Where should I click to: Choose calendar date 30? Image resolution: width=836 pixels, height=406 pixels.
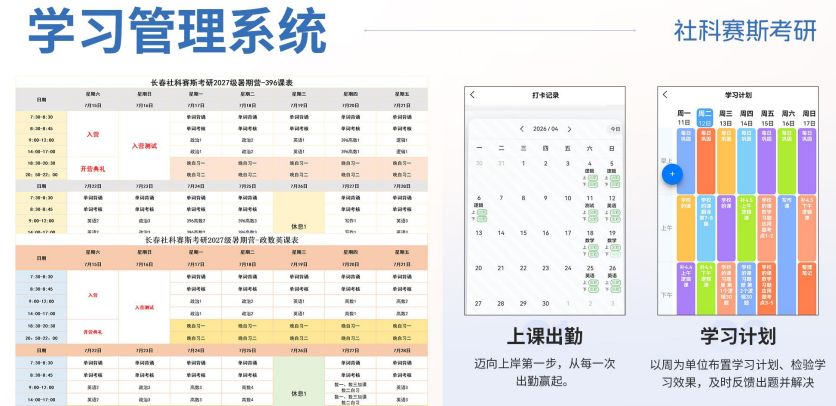click(x=545, y=304)
